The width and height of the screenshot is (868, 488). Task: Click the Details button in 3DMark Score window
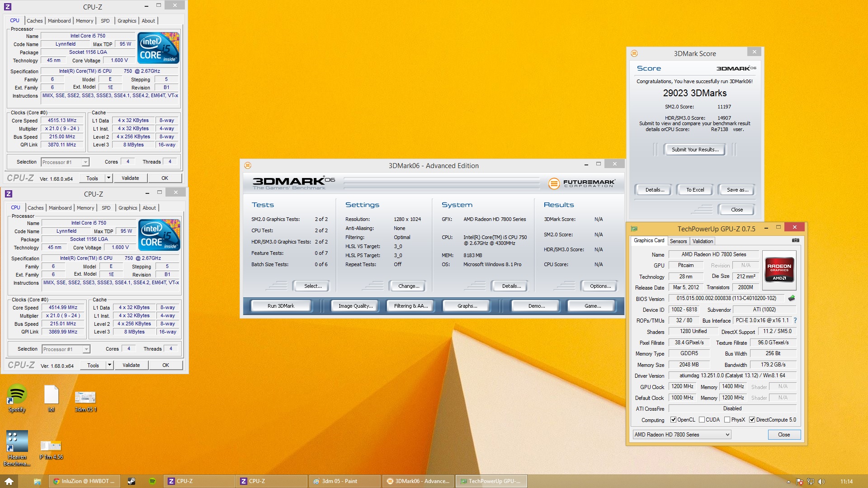coord(654,190)
